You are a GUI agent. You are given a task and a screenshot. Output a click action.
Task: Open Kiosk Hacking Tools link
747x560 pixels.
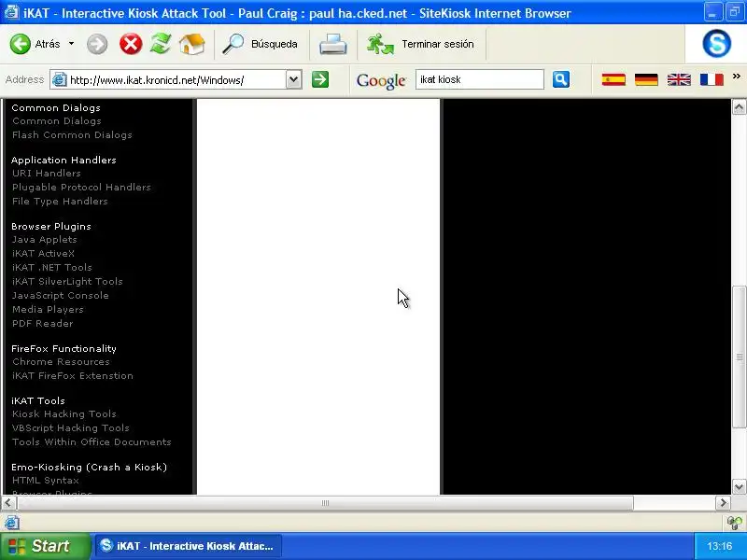(x=64, y=414)
